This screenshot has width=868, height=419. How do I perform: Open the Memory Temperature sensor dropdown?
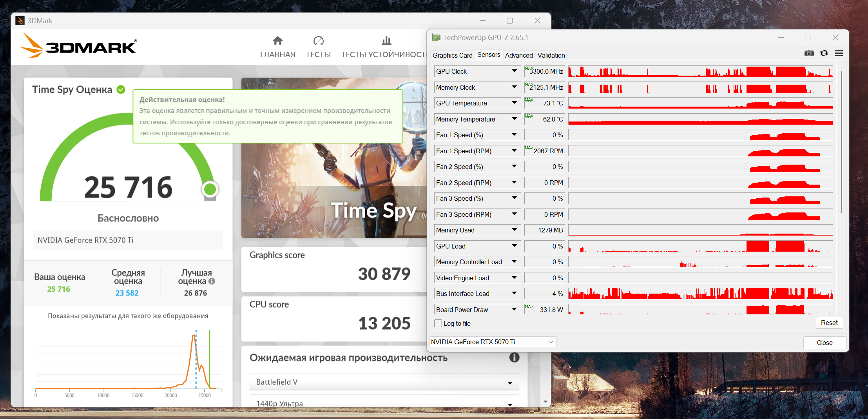514,119
